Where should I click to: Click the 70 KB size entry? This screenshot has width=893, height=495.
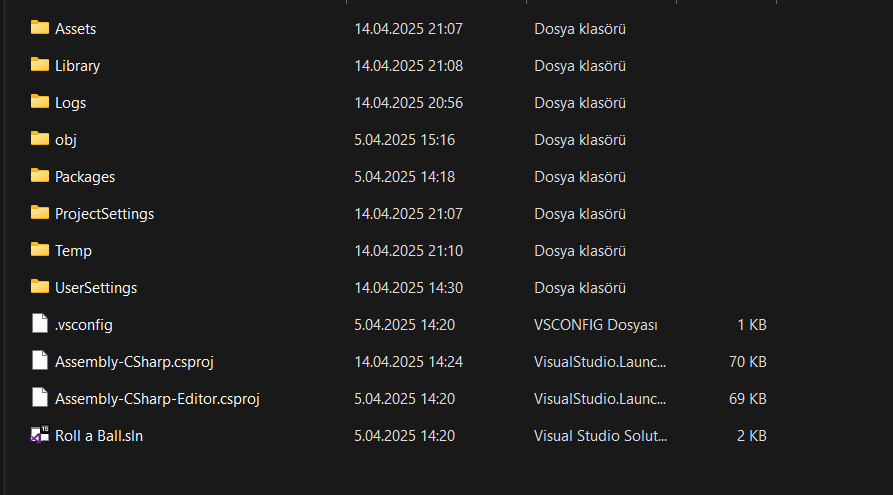pos(747,362)
